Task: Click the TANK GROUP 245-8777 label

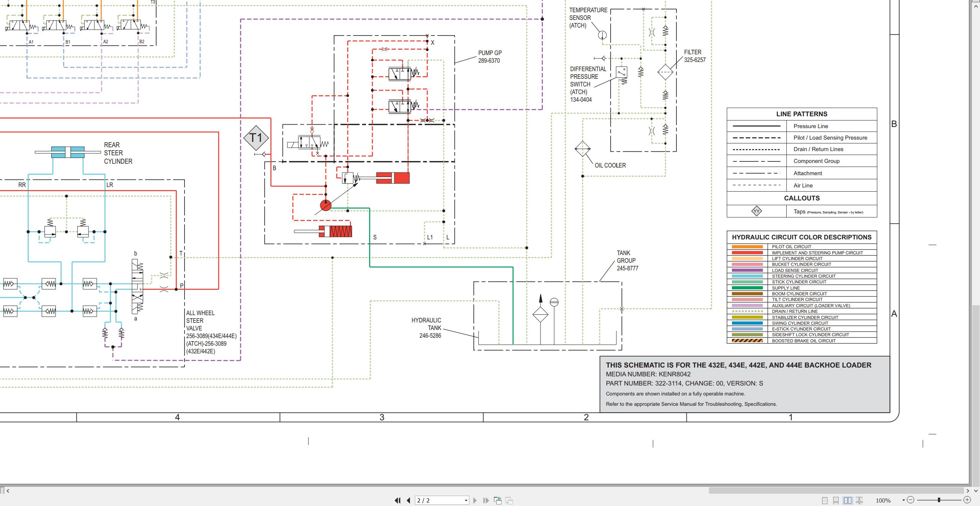Action: (627, 260)
